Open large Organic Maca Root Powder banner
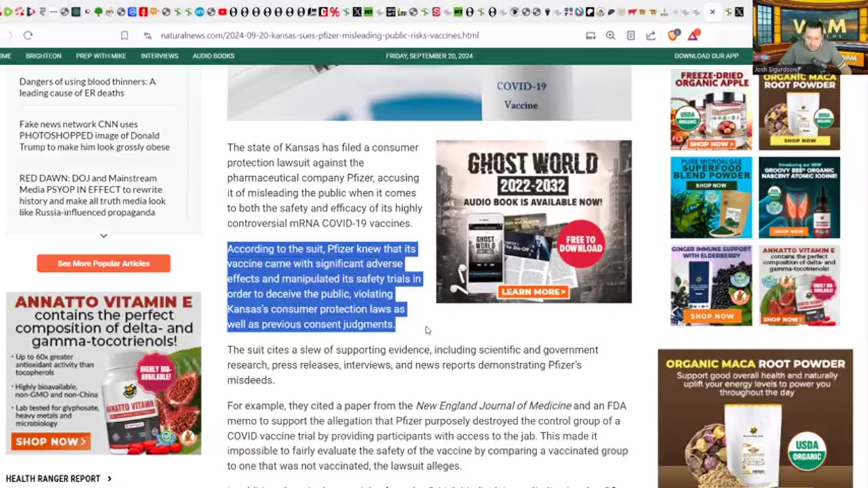The image size is (868, 488). (755, 418)
